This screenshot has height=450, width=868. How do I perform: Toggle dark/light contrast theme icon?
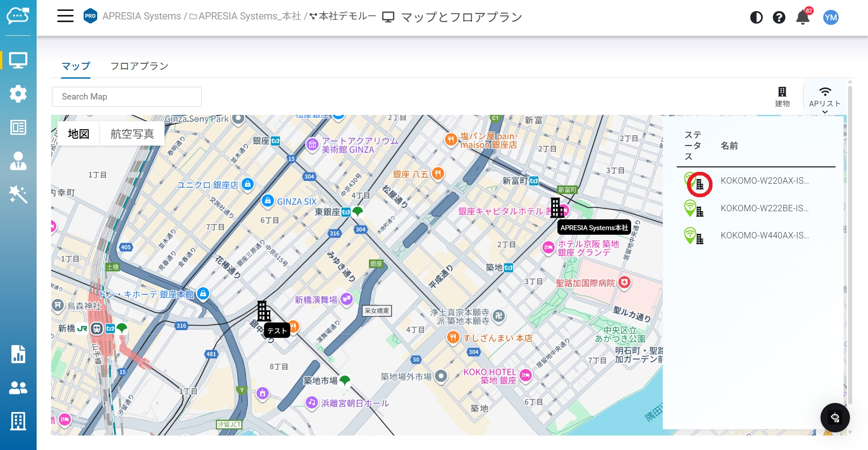point(756,18)
